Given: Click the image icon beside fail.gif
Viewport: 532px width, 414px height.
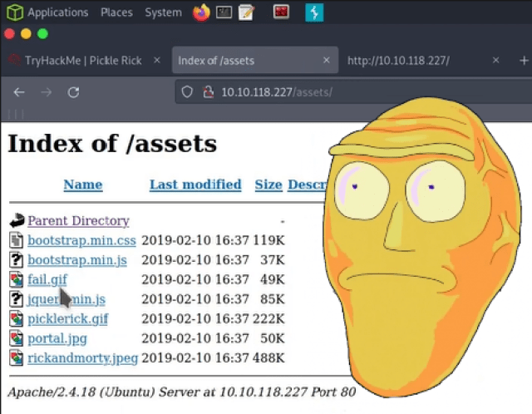Looking at the screenshot, I should [x=16, y=279].
